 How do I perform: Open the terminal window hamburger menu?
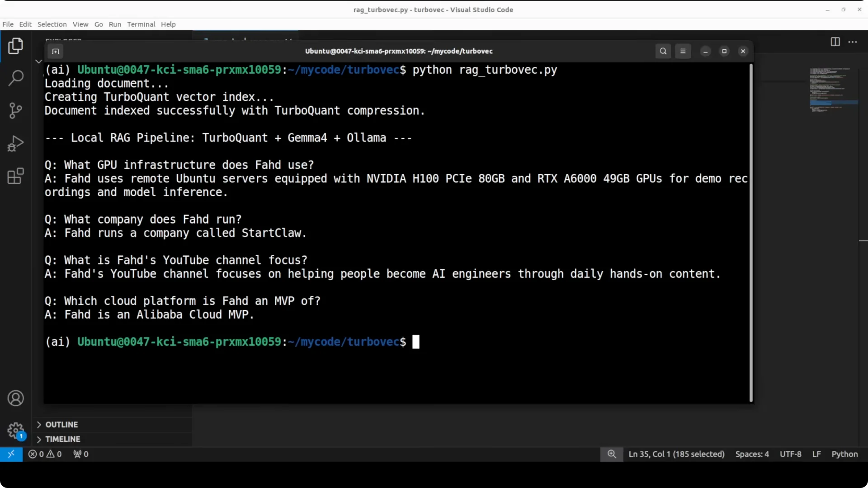pos(683,51)
